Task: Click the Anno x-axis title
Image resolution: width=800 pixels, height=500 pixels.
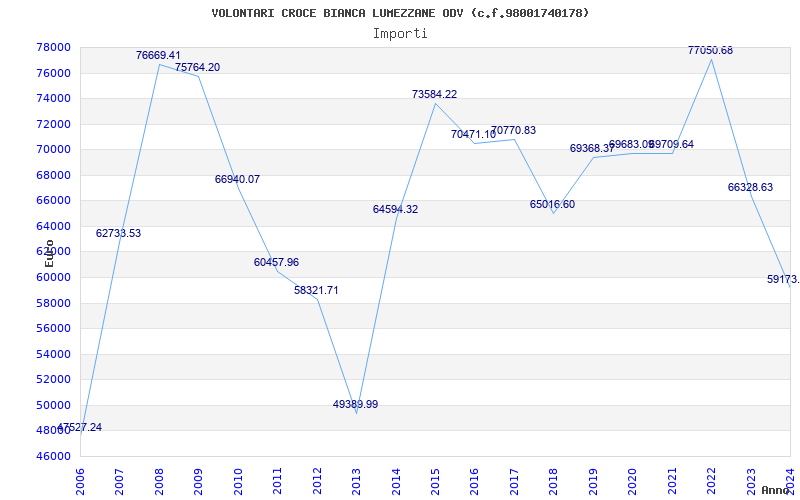Action: (776, 490)
